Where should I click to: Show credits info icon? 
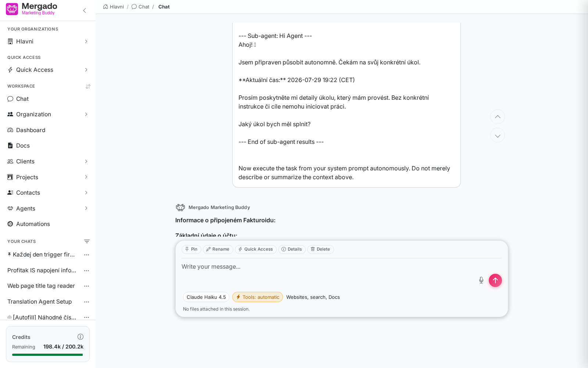coord(80,337)
